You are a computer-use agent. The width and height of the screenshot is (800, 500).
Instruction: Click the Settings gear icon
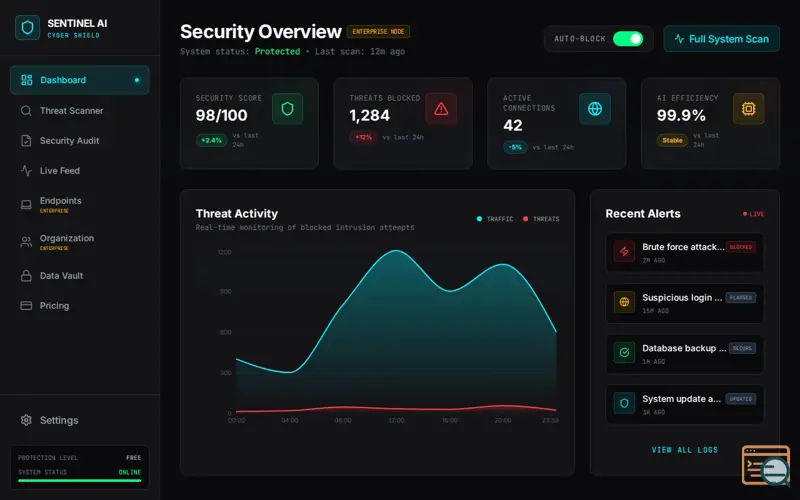click(26, 420)
